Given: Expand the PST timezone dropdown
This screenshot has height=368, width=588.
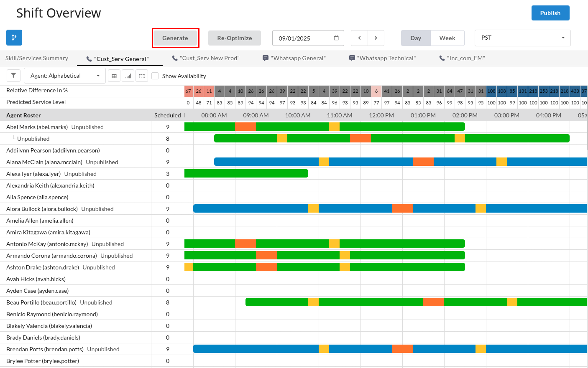Looking at the screenshot, I should pos(522,38).
